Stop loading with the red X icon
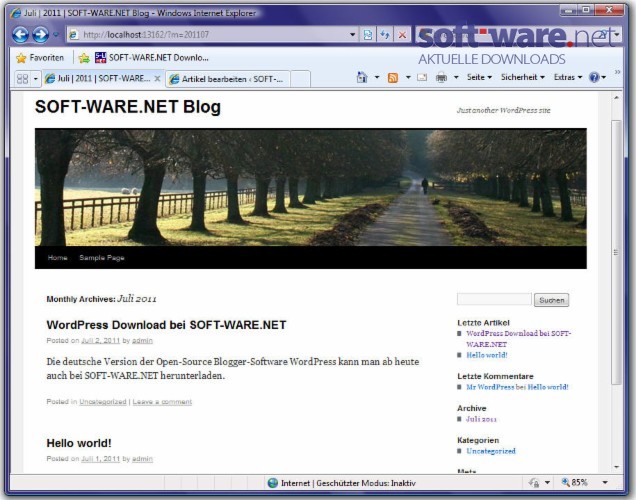636x500 pixels. pos(402,35)
